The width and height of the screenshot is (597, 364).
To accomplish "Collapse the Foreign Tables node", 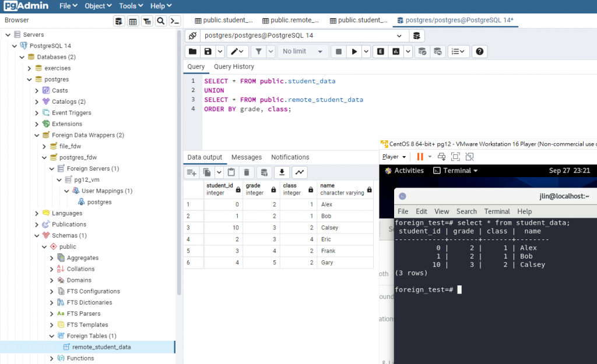I will pos(52,336).
